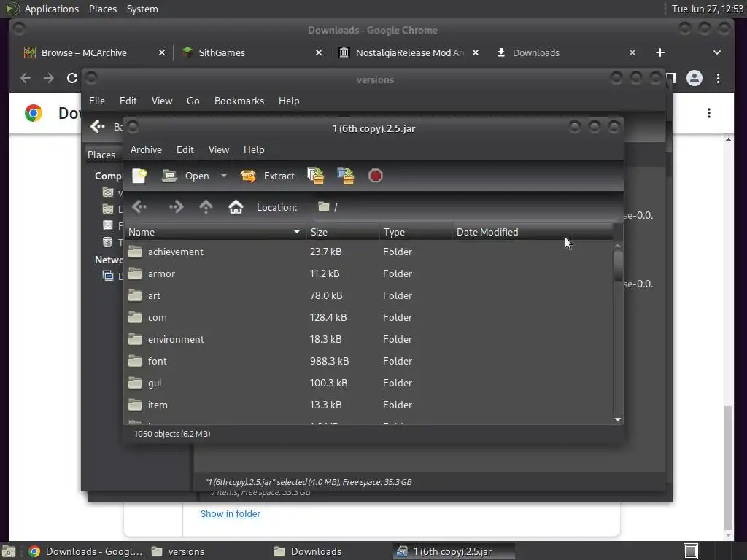Click the archive list vertical scrollbar thumb
This screenshot has width=747, height=560.
(x=618, y=265)
